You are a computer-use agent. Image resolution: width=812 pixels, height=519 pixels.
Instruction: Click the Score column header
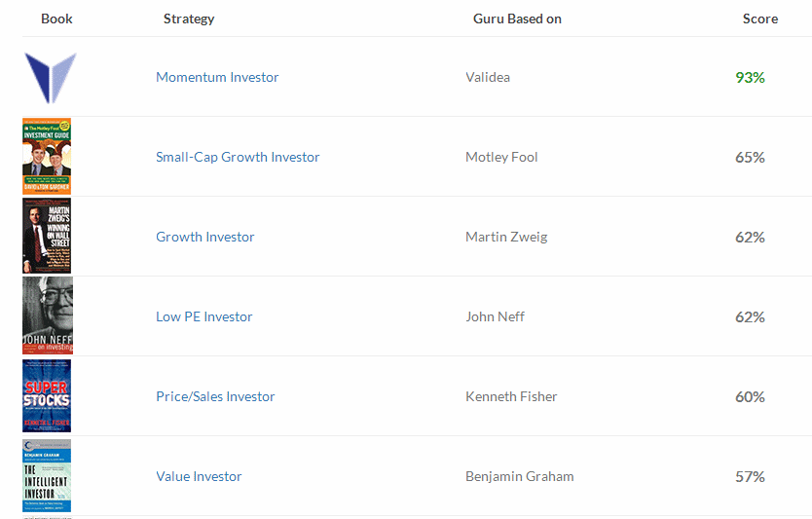click(x=760, y=19)
